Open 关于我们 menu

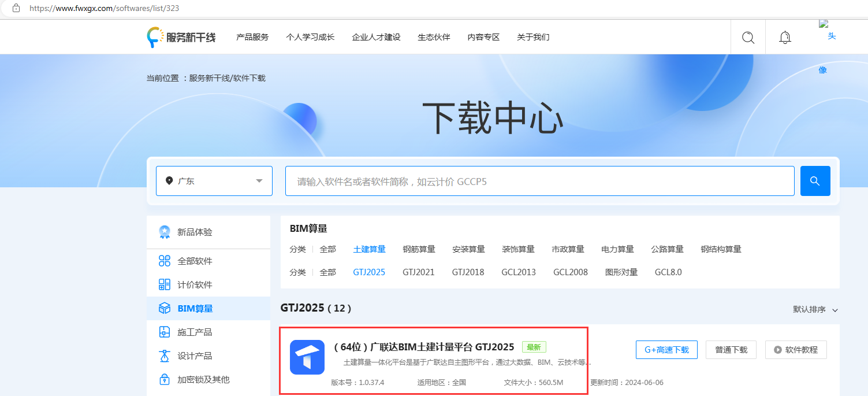pyautogui.click(x=533, y=37)
